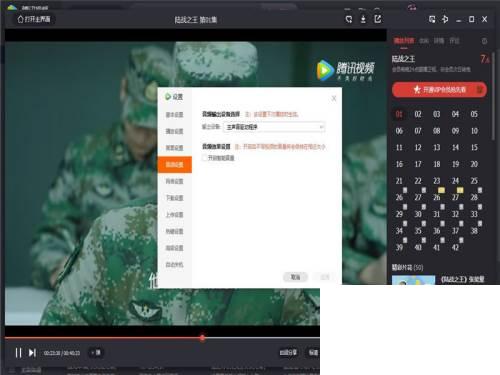Play episode 08
The width and height of the screenshot is (500, 375).
[437, 131]
